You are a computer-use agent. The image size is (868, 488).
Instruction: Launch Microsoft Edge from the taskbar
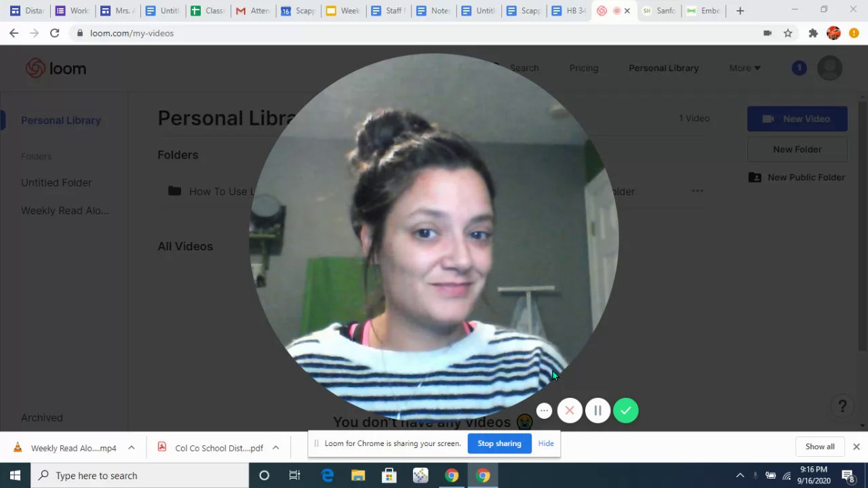327,475
